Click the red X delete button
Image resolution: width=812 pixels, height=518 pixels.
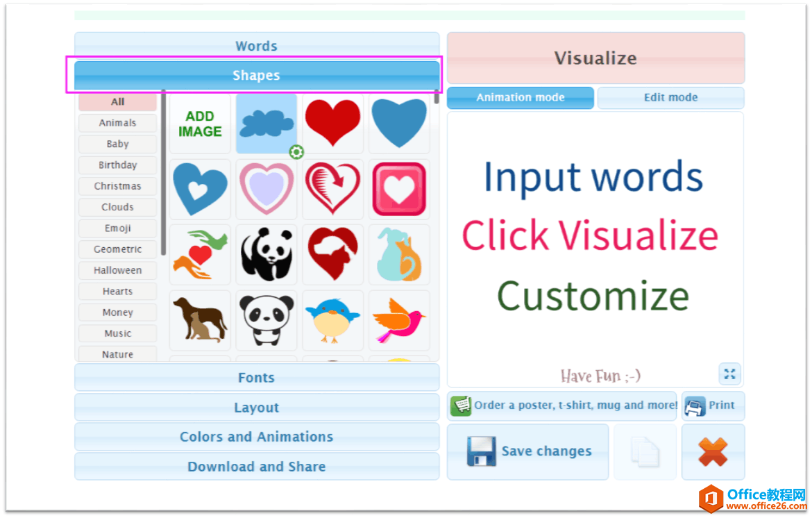click(x=713, y=452)
